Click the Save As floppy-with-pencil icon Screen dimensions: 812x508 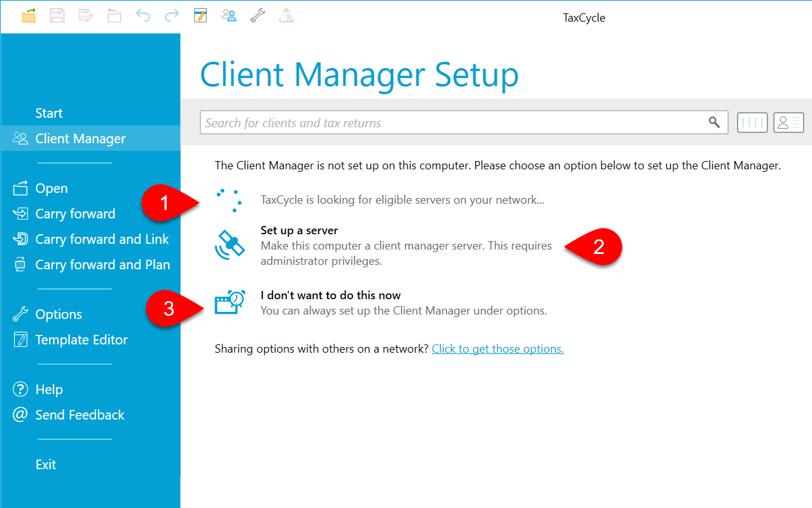86,16
